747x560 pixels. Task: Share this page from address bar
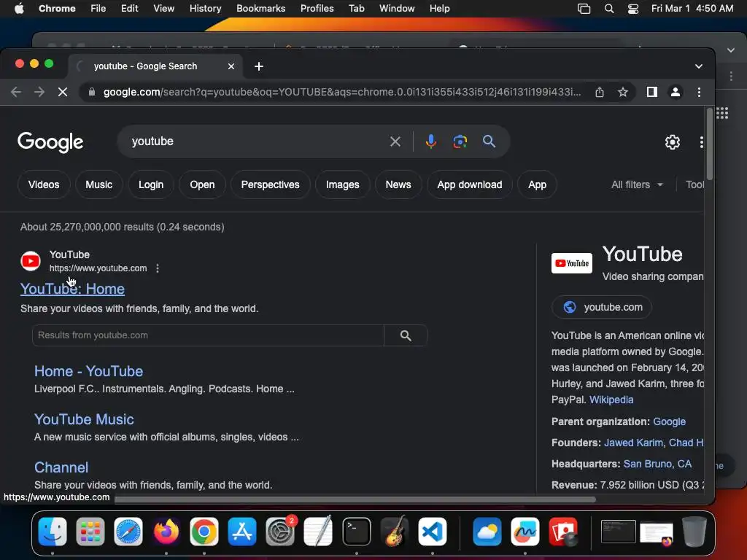(x=600, y=92)
